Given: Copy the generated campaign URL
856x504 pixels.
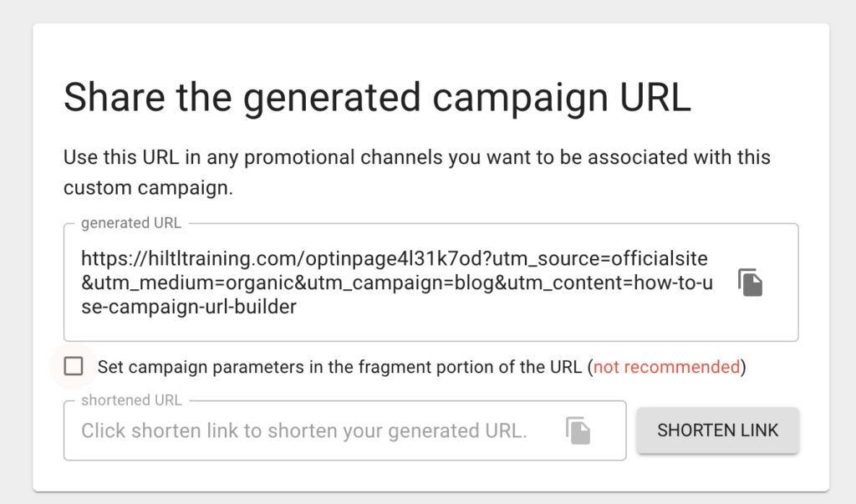Looking at the screenshot, I should (x=750, y=283).
